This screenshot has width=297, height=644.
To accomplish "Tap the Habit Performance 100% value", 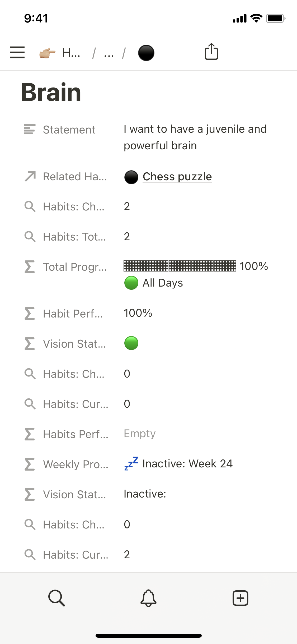I will (138, 313).
